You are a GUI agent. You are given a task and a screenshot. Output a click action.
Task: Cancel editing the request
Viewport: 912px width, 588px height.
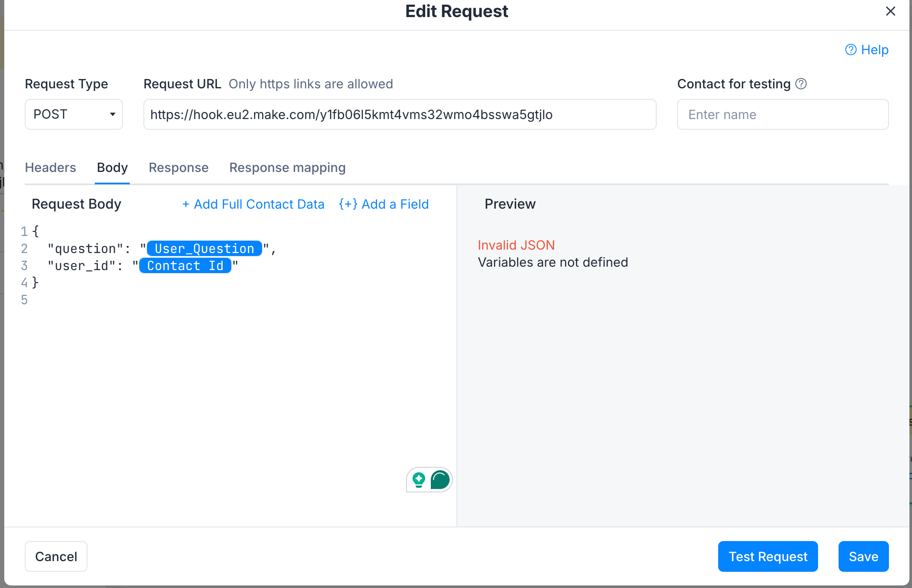pyautogui.click(x=56, y=556)
